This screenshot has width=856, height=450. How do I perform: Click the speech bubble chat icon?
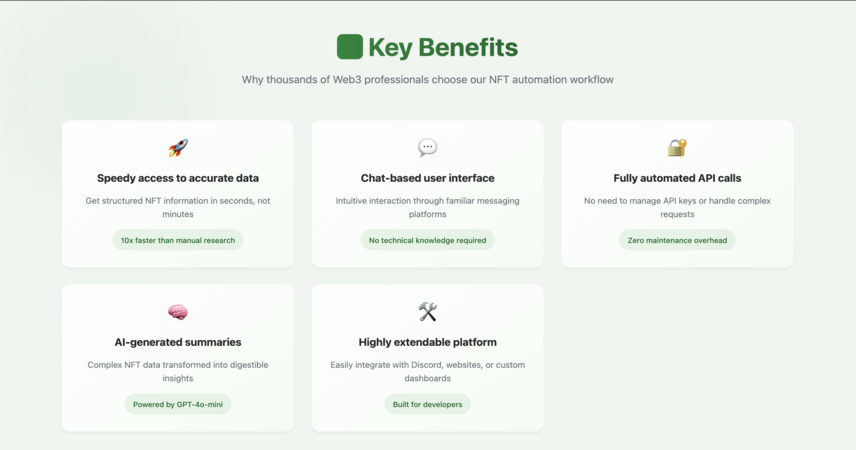427,147
